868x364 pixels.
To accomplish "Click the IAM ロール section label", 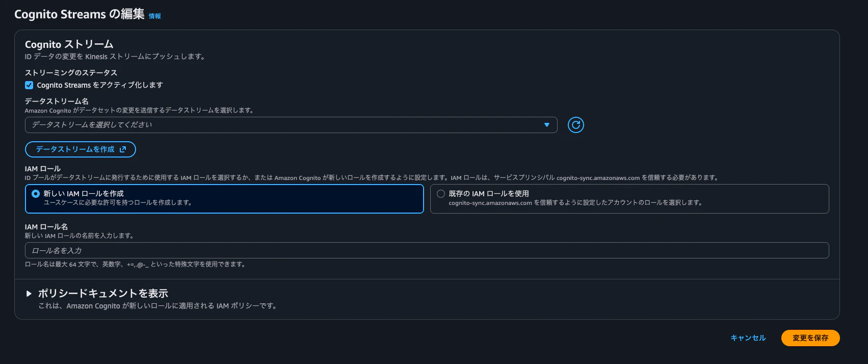I will [43, 169].
